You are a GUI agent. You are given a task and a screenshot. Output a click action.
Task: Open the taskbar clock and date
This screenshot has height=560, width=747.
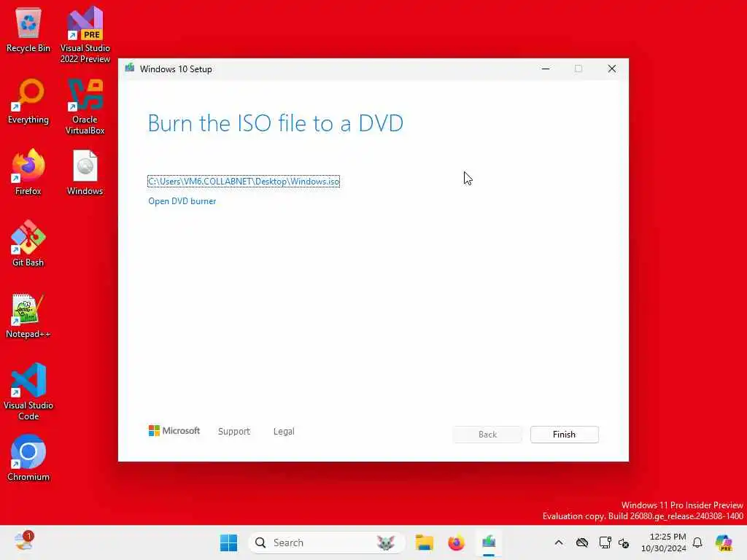[x=664, y=542]
